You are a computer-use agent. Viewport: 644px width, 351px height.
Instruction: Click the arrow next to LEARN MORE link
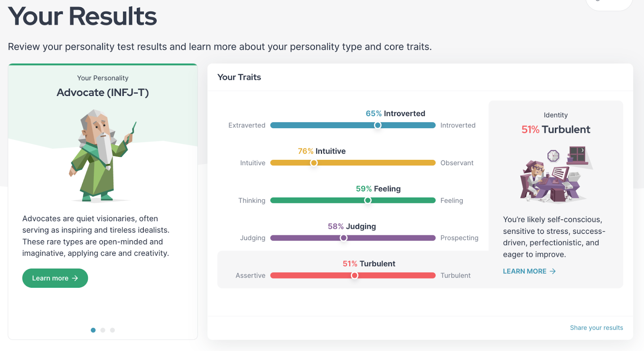point(553,271)
